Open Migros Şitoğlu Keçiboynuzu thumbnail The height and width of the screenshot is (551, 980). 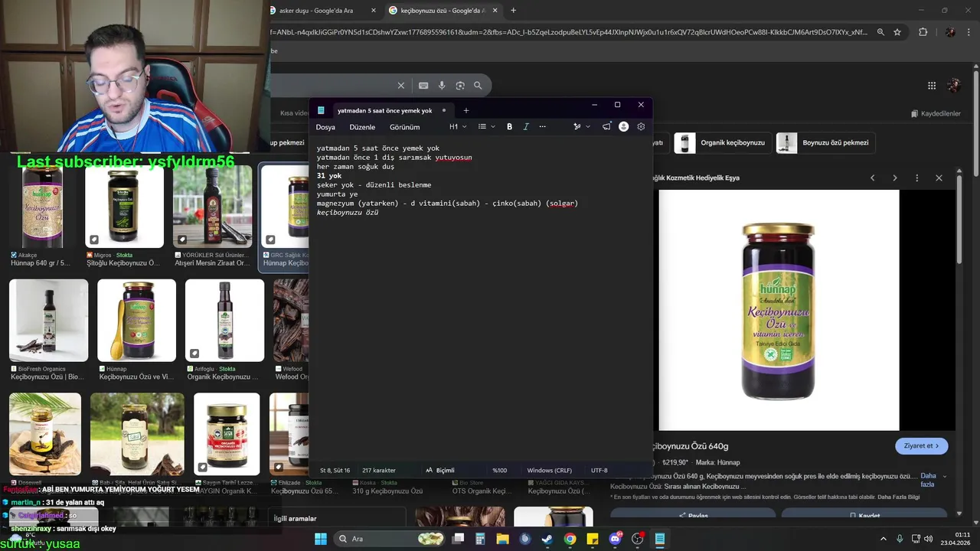tap(124, 207)
